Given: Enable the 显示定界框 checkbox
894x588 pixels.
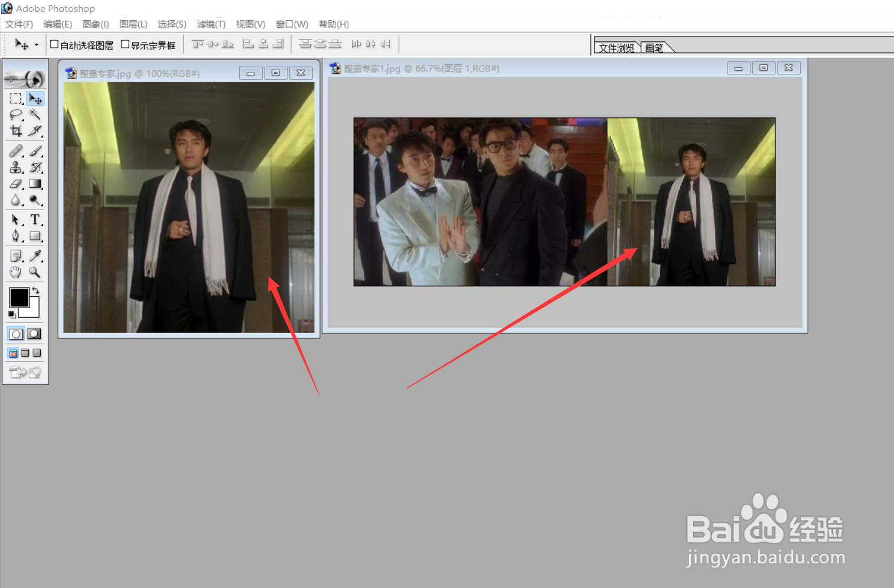Looking at the screenshot, I should tap(125, 44).
